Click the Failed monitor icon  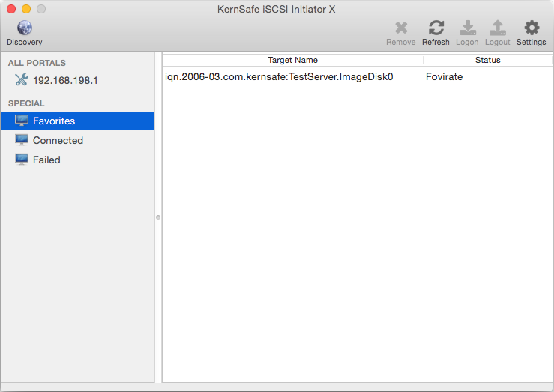[22, 159]
